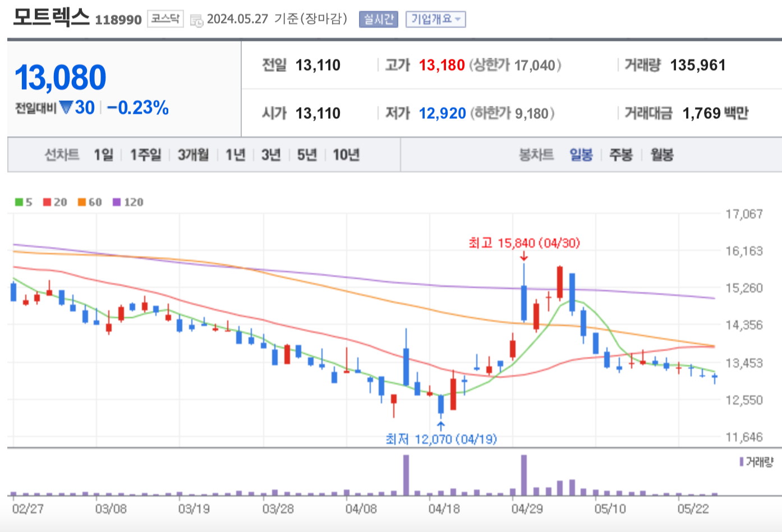The image size is (782, 532).
Task: Select the 3년 line chart tab
Action: point(271,155)
